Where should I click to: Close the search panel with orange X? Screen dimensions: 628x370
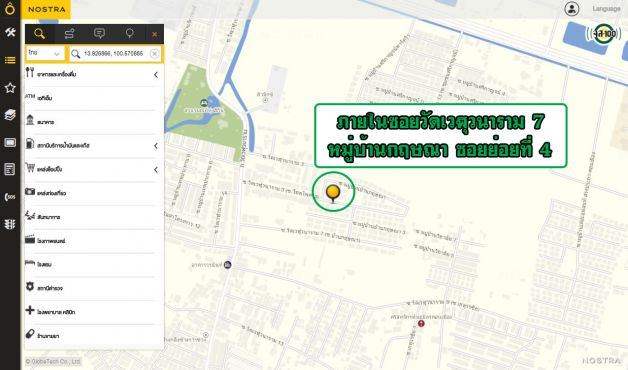click(x=155, y=34)
